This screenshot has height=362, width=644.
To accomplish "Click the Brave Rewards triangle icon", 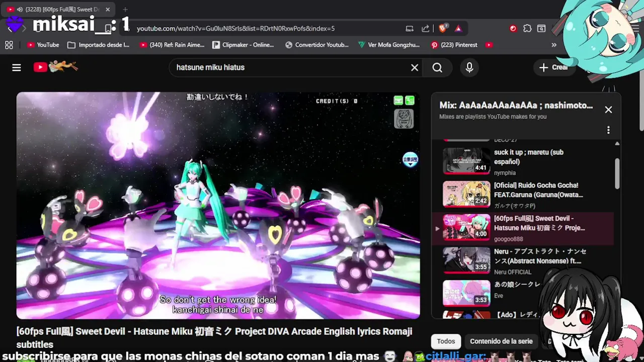I will click(x=458, y=29).
